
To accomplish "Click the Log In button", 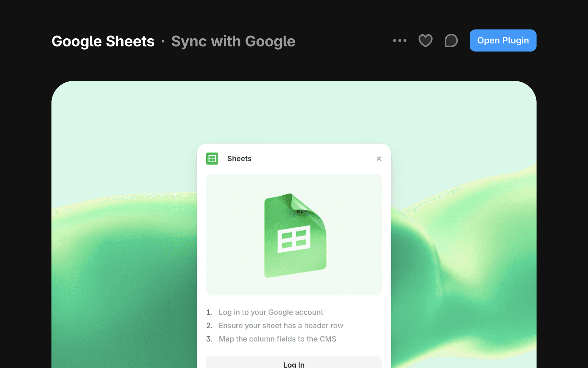I will [294, 362].
